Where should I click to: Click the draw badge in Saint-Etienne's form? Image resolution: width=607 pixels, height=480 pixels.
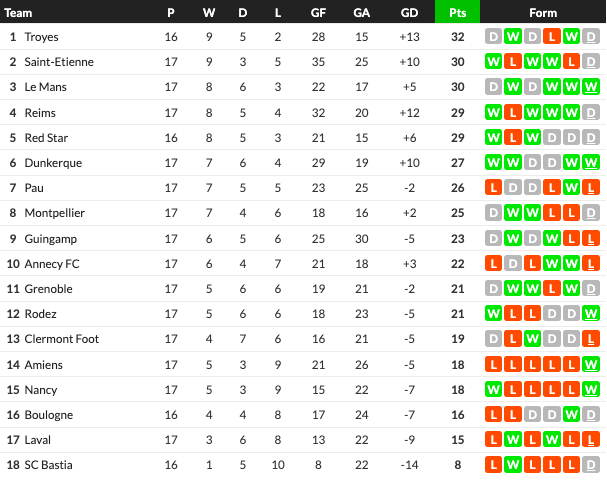592,61
